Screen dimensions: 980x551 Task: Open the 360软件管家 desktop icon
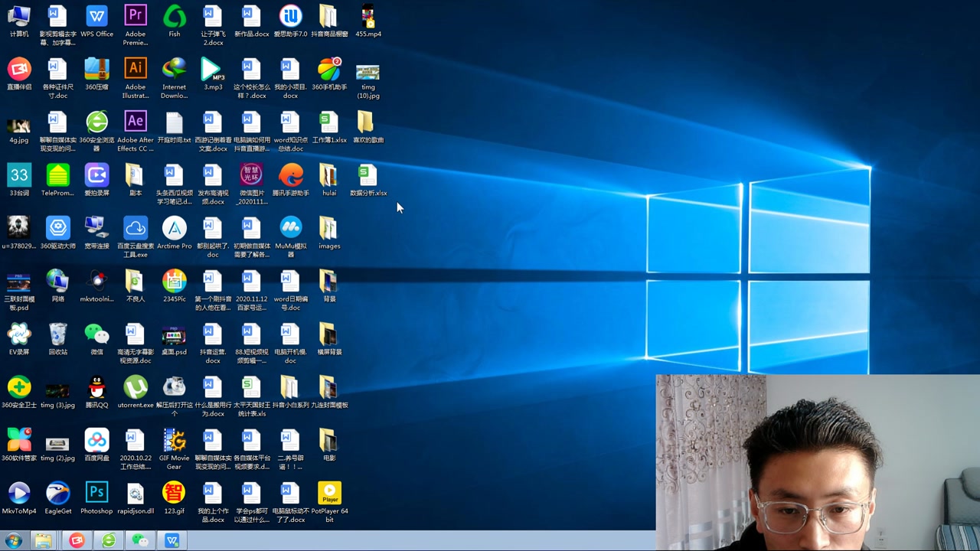click(x=19, y=444)
